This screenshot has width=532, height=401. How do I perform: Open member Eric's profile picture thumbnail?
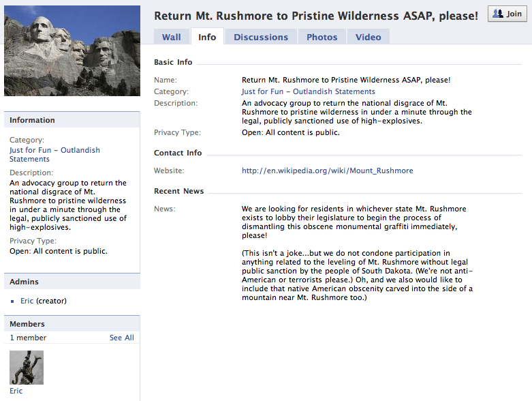(x=27, y=368)
